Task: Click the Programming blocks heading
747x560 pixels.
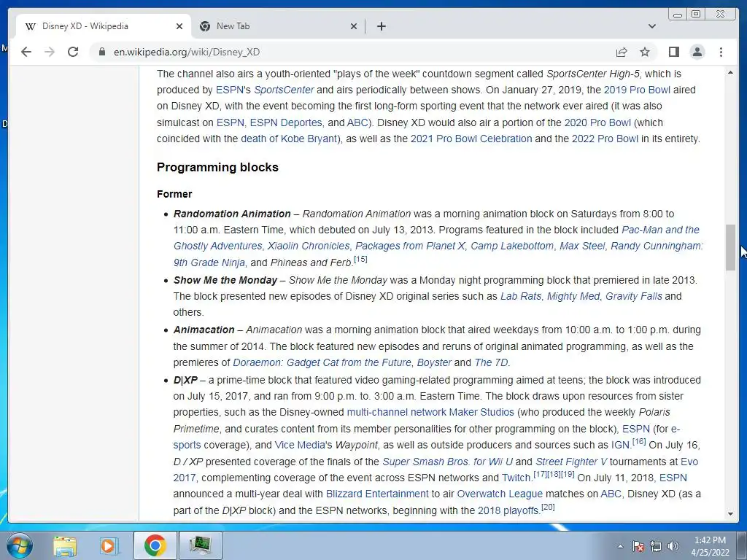Action: pyautogui.click(x=217, y=167)
